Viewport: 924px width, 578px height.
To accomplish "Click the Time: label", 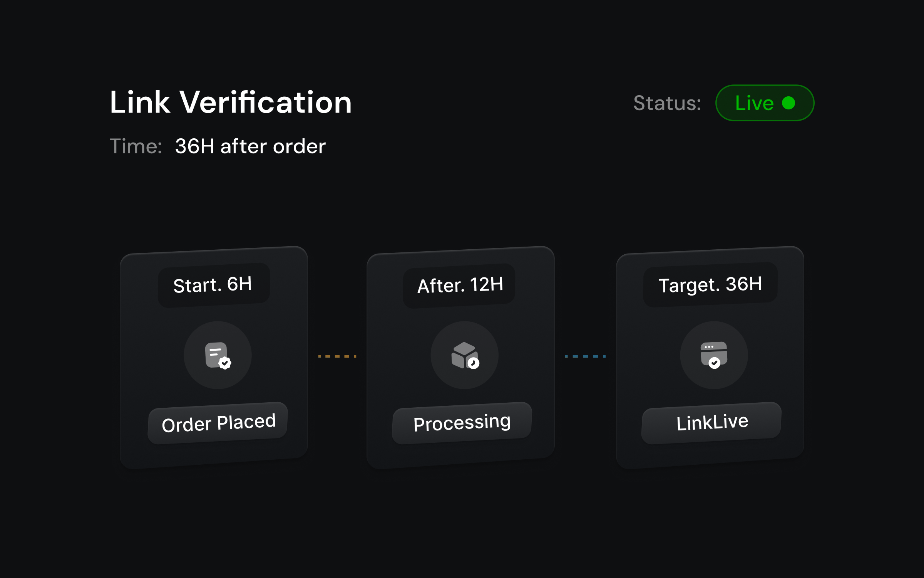I will click(x=136, y=146).
